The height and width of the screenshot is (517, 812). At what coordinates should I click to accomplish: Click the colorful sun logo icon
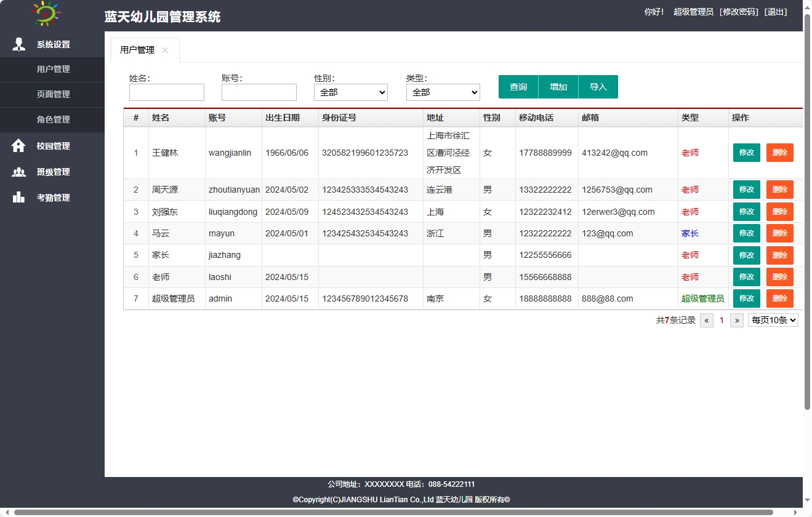point(45,13)
